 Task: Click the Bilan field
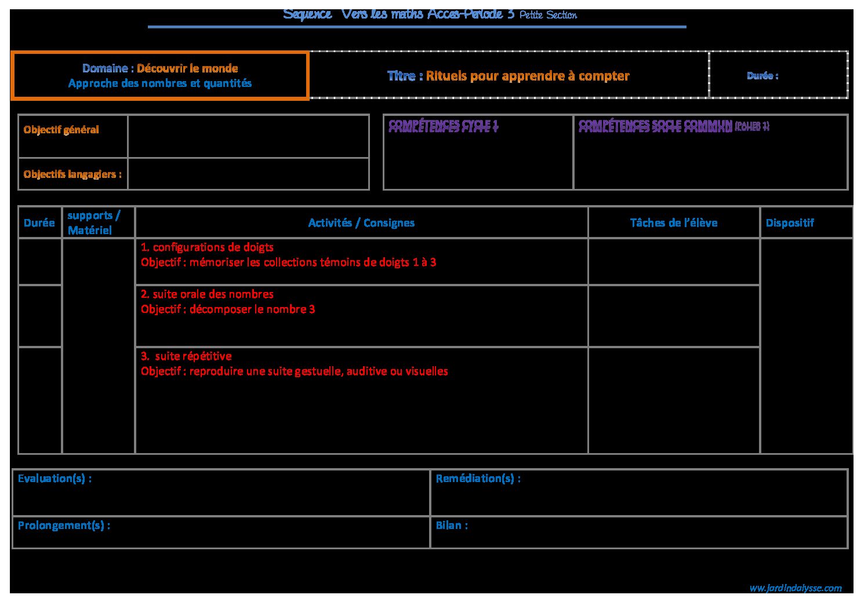(x=638, y=532)
